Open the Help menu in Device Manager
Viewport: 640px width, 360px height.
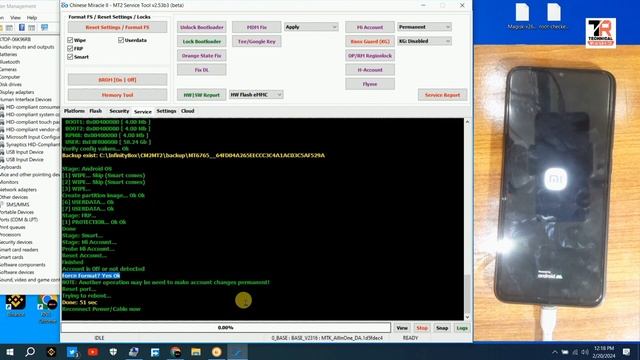tap(32, 18)
